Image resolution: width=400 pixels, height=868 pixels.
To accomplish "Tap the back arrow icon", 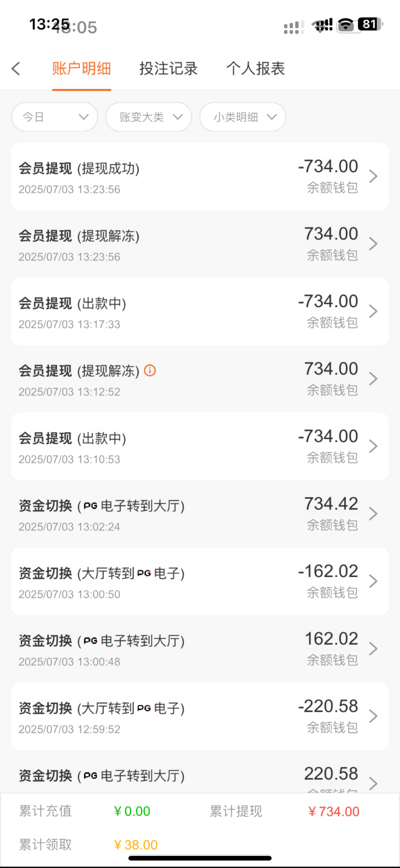I will pyautogui.click(x=16, y=68).
